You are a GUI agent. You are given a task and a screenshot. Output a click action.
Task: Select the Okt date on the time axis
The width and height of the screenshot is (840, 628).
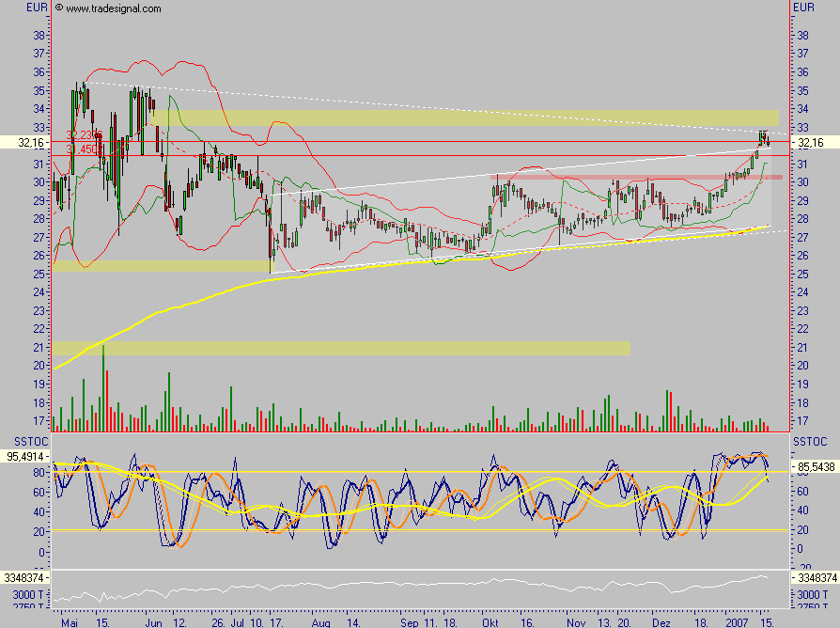point(489,622)
